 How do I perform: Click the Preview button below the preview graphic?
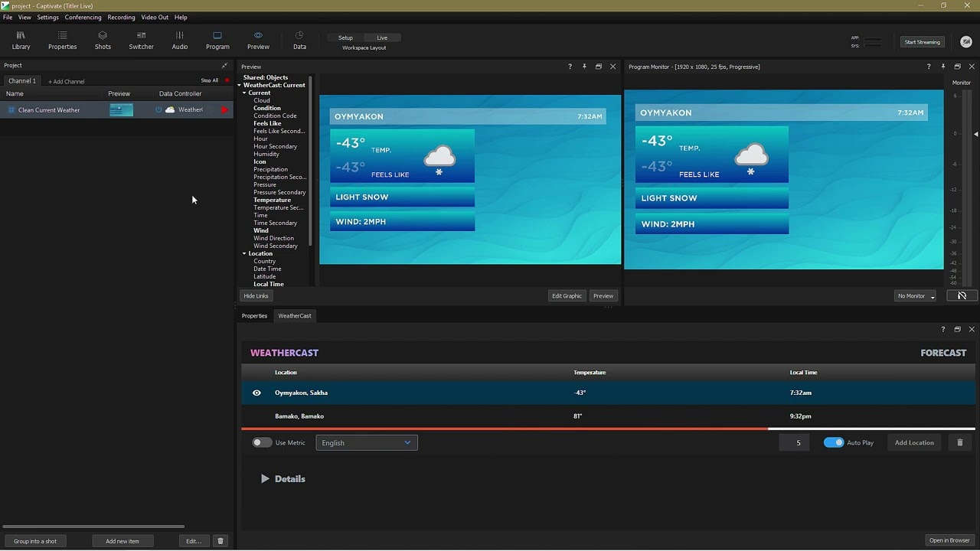pos(603,295)
